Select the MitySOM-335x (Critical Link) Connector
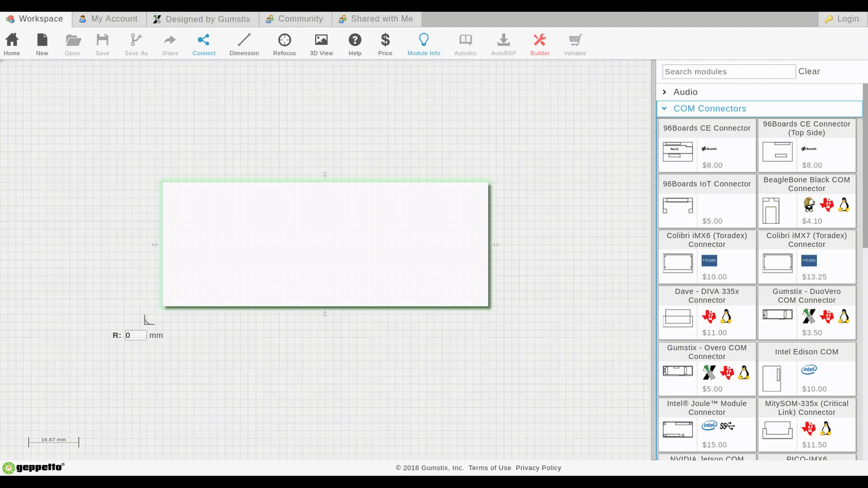The width and height of the screenshot is (868, 488). click(807, 425)
